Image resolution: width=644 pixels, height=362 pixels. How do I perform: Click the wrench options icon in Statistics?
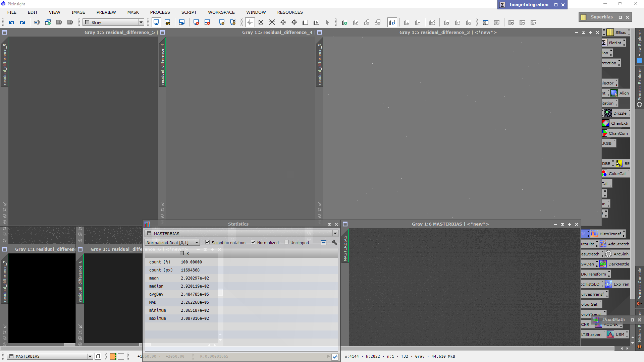[334, 242]
